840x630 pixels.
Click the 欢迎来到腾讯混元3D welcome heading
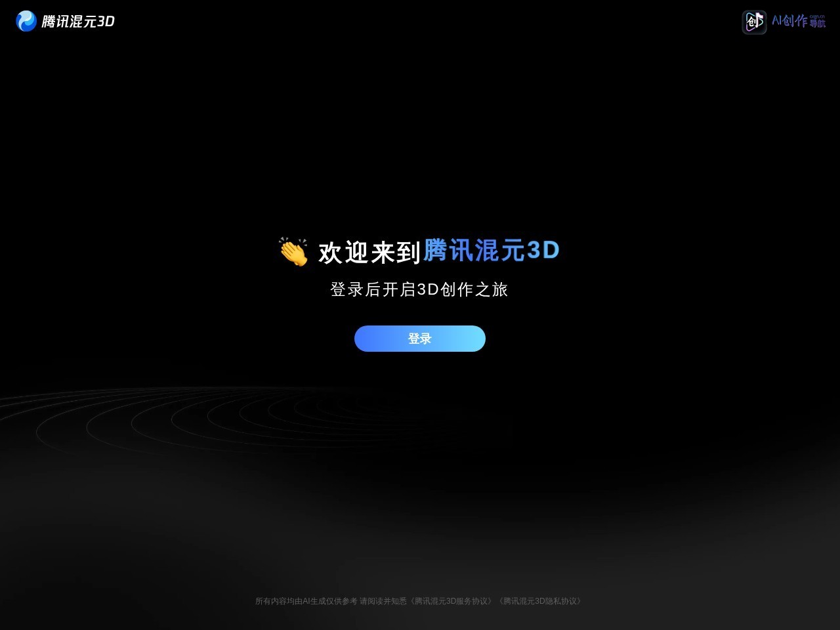tap(438, 251)
